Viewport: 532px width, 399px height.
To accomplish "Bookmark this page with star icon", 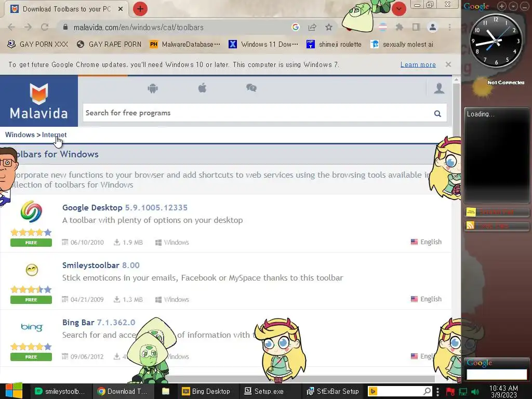I will pos(329,27).
